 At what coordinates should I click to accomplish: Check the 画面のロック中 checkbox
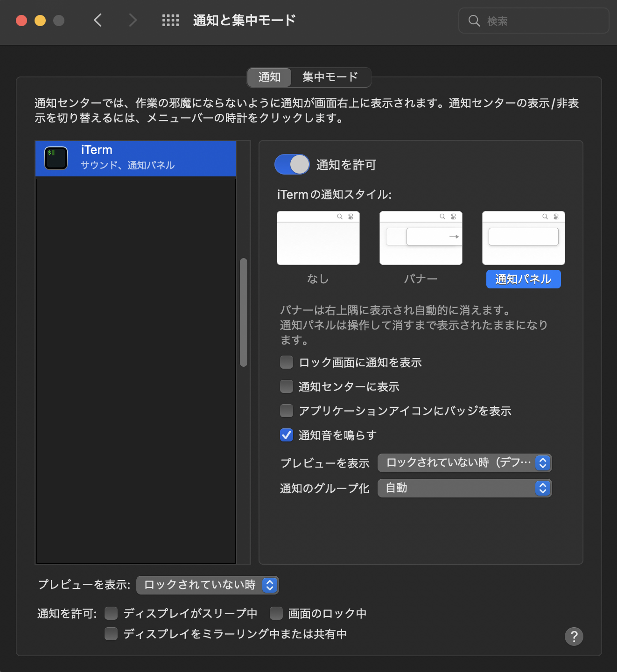tap(276, 613)
